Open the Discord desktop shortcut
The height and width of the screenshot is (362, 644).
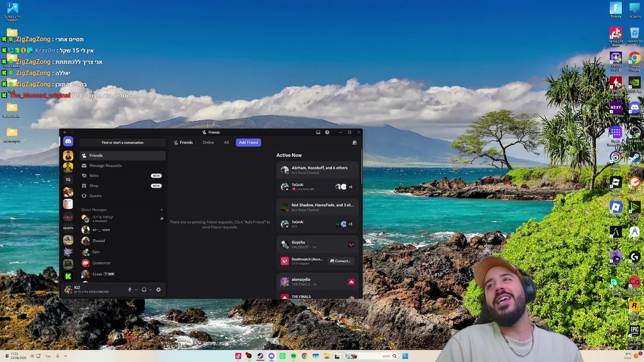point(634,110)
